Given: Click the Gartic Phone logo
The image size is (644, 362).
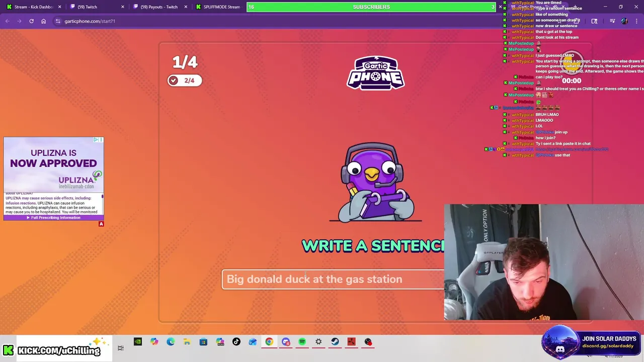Looking at the screenshot, I should pyautogui.click(x=375, y=73).
